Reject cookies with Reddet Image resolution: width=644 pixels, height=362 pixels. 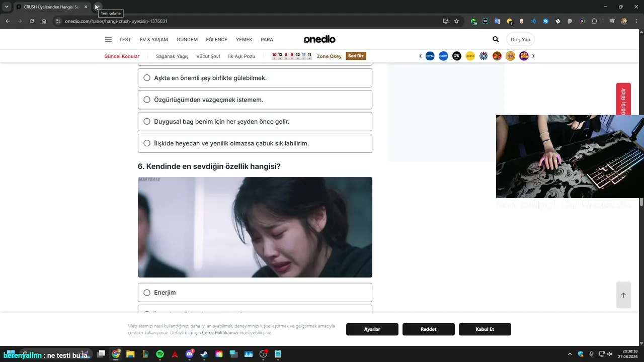(429, 329)
